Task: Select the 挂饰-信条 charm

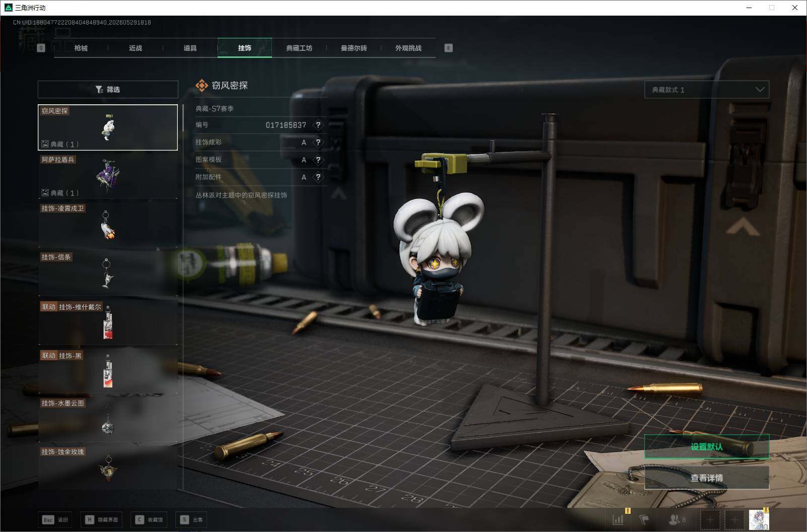Action: click(x=108, y=273)
